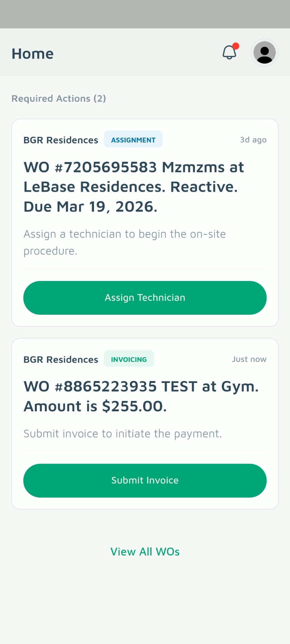Click the "Just now" timestamp
Screen dimensions: 290x644
point(249,359)
